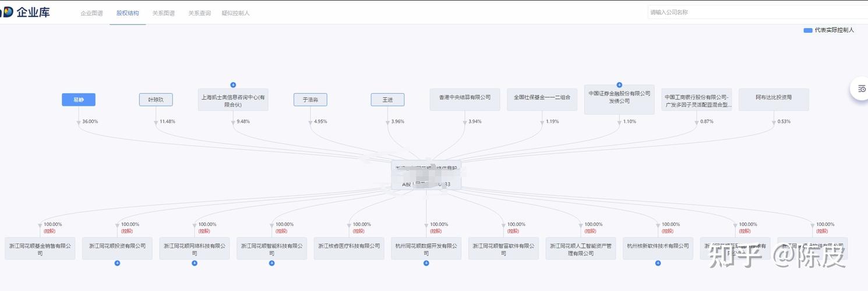Click the 中国工商银行股份有限公司 fund node
This screenshot has height=291, width=868.
pos(697,100)
